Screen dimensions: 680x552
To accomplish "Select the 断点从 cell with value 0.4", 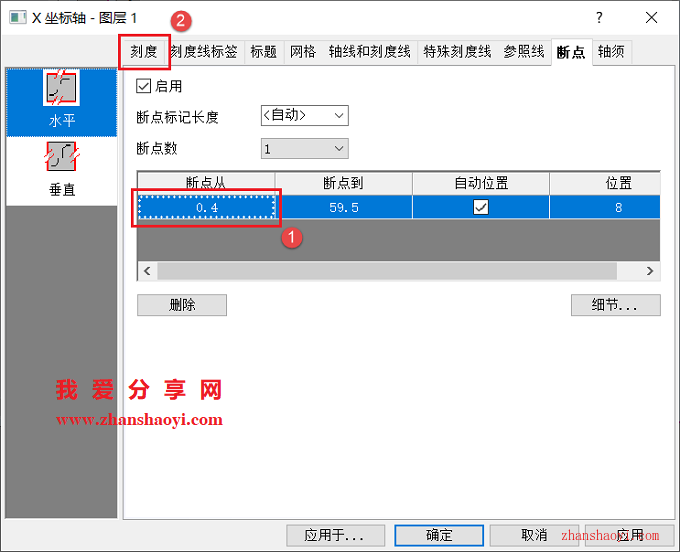I will coord(206,207).
